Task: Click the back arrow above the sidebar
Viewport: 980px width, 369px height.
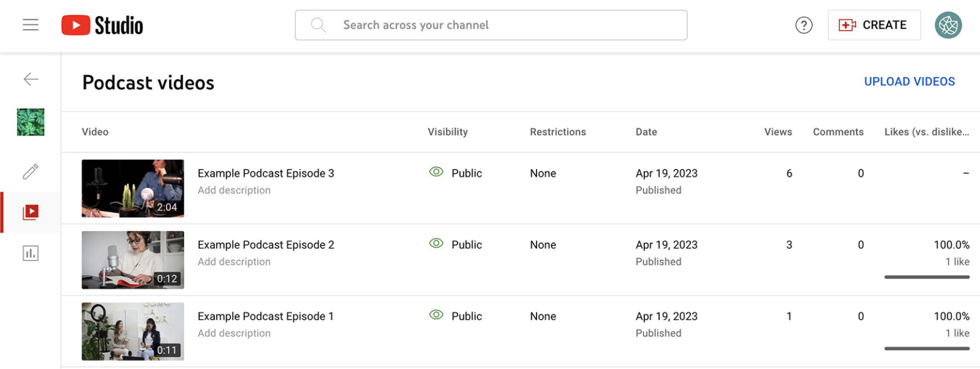Action: pyautogui.click(x=30, y=79)
